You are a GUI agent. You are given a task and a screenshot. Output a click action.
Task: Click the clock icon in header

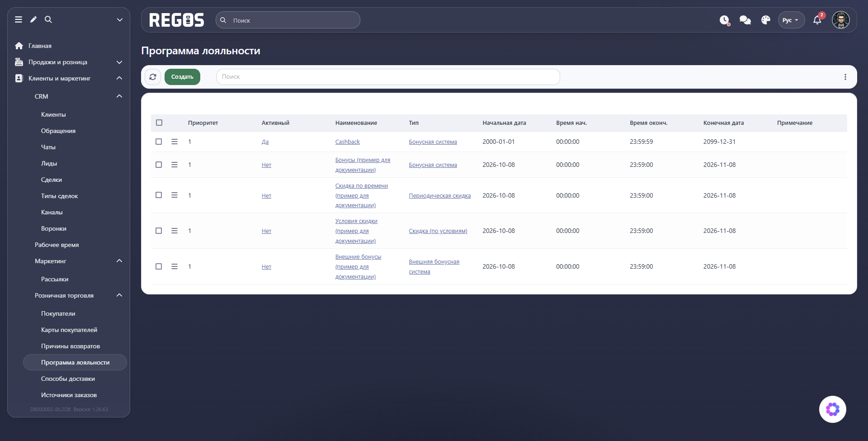coord(725,20)
